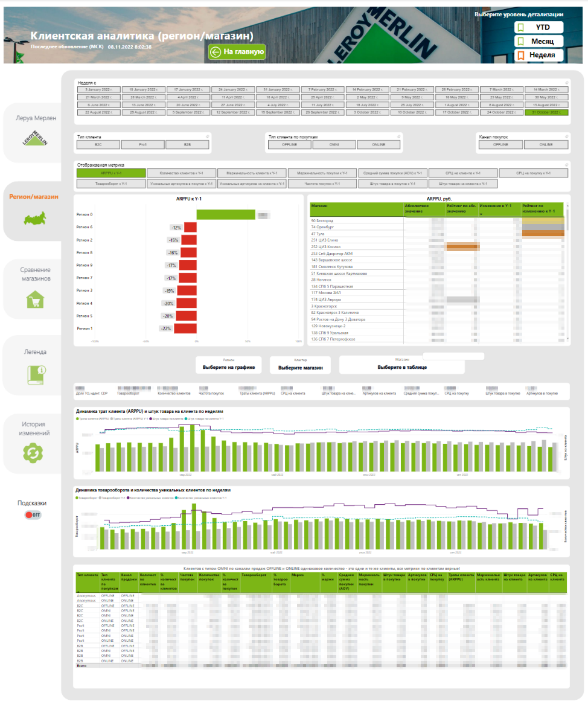588x707 pixels.
Task: Turn on the Подсказки OFF switch
Action: (33, 515)
